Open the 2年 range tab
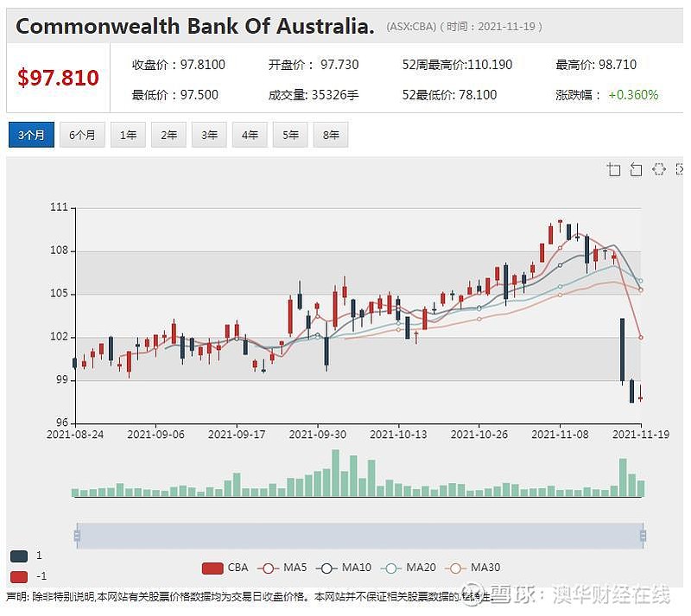The image size is (691, 616). click(x=168, y=135)
